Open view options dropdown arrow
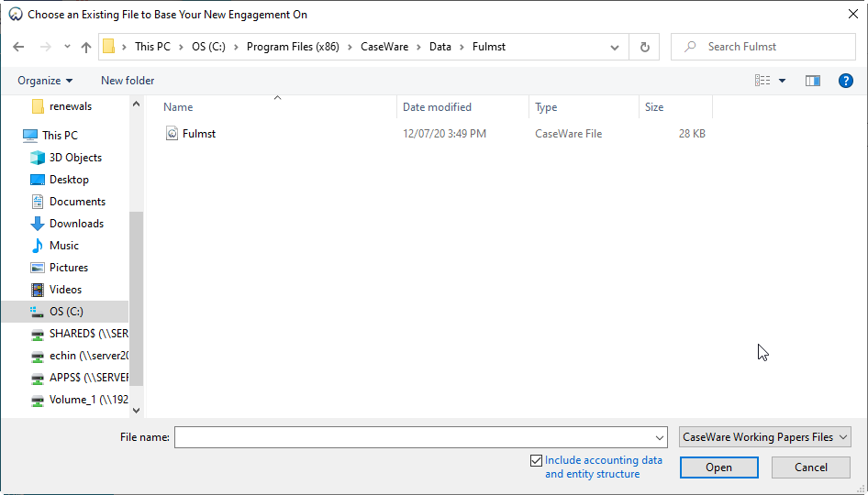 coord(782,81)
